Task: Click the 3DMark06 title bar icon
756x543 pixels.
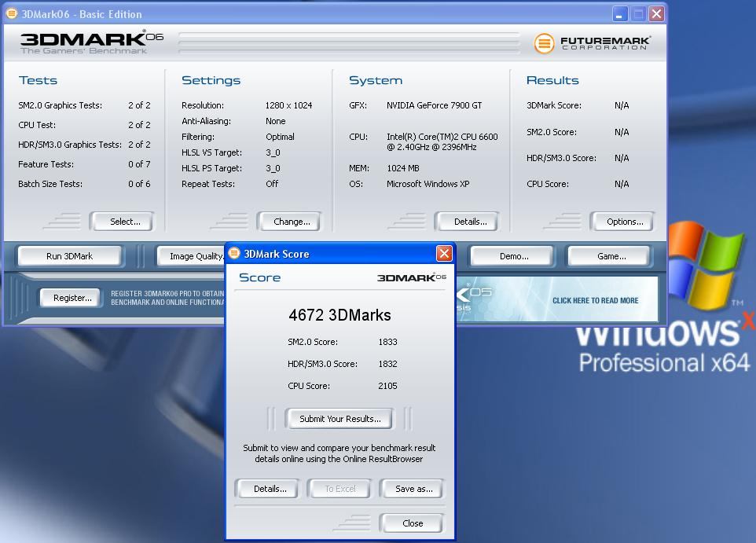Action: pos(12,13)
